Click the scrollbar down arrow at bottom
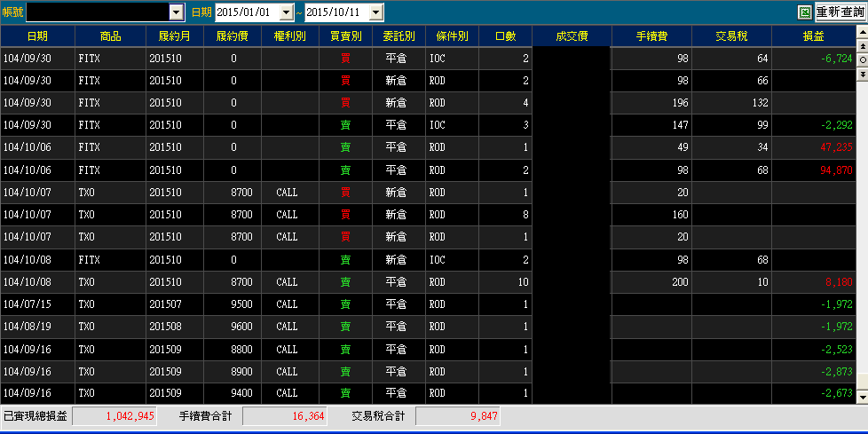This screenshot has height=434, width=868. tap(862, 397)
